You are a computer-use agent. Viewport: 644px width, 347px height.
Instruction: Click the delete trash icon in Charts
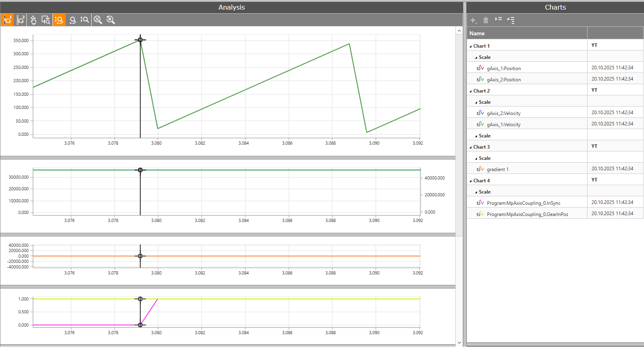point(486,20)
